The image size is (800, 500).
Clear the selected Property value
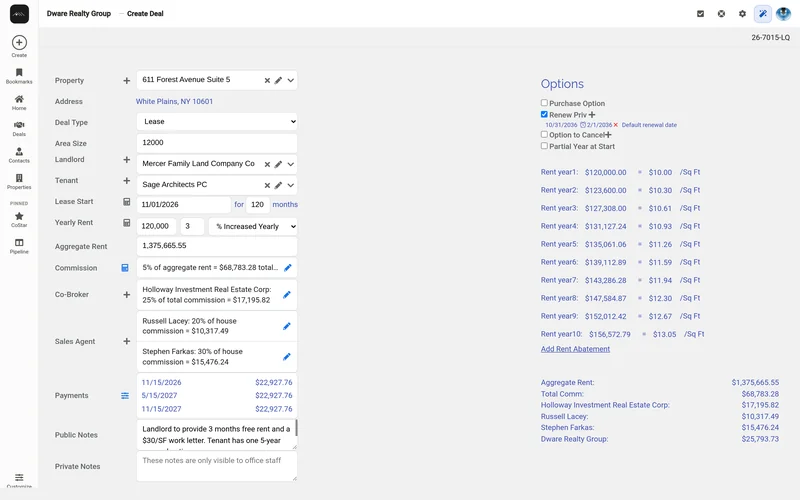(267, 81)
